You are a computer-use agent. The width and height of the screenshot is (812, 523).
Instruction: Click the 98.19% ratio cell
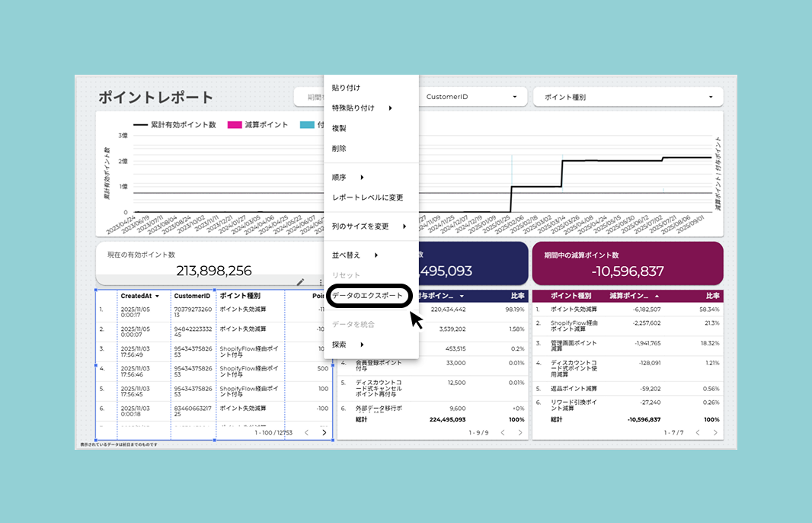pos(515,310)
